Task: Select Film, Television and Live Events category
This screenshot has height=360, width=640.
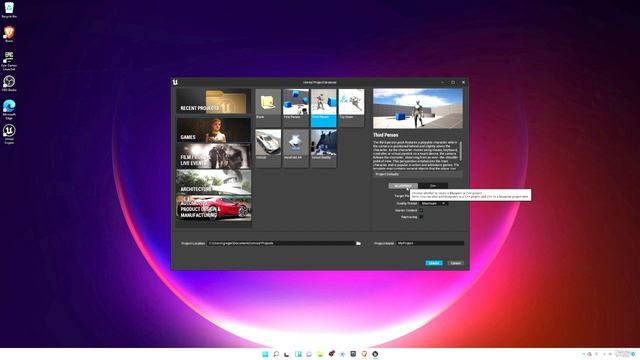Action: 214,156
